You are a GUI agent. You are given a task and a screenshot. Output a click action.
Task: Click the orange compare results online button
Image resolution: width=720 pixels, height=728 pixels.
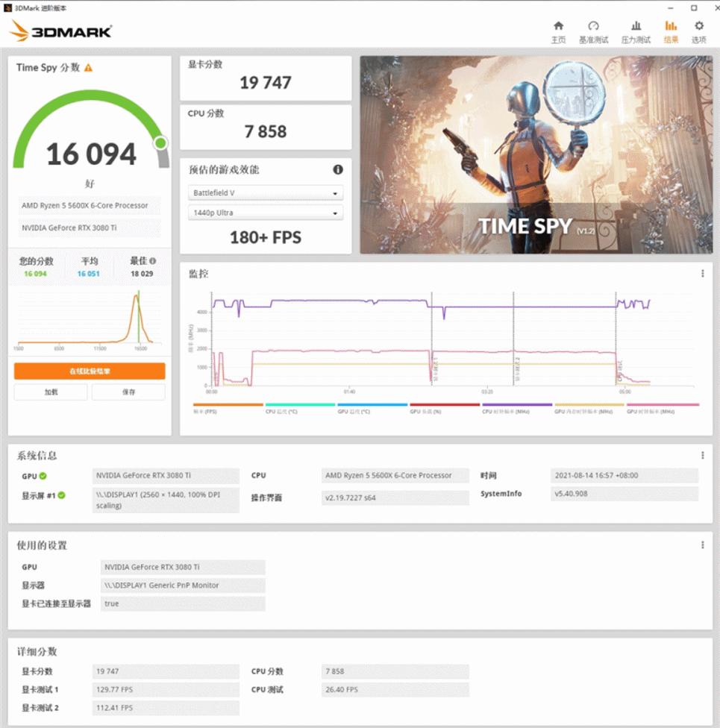click(x=90, y=371)
